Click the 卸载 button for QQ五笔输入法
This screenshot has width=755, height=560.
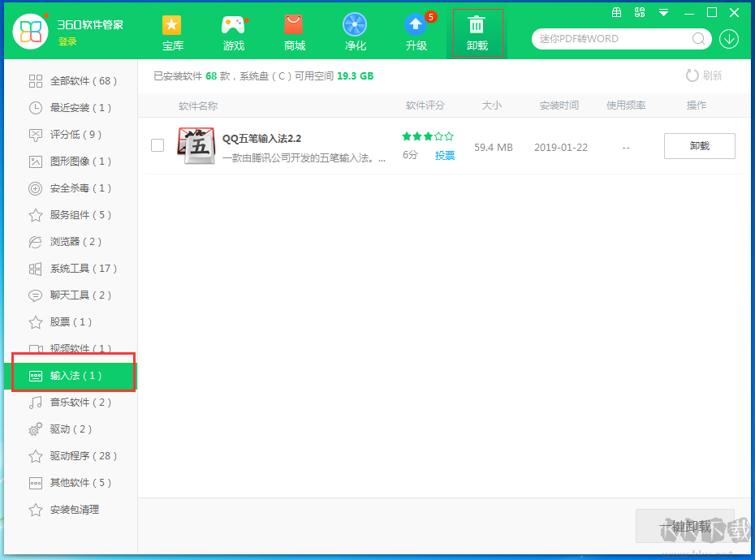click(699, 146)
